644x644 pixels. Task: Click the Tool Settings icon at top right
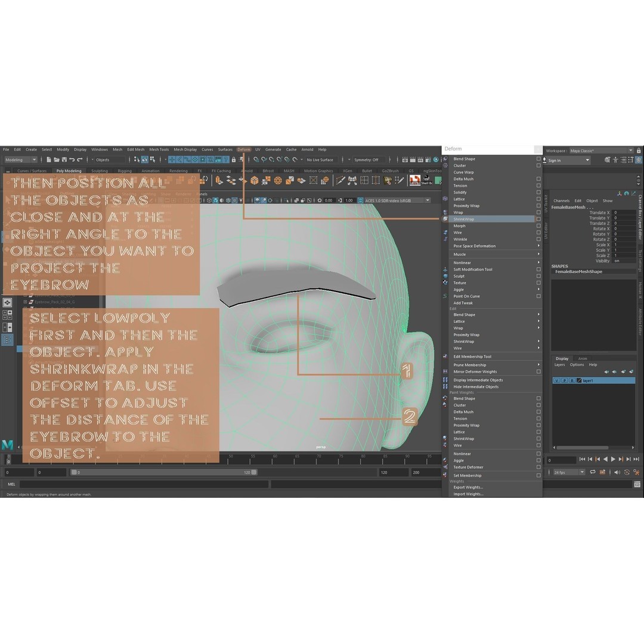[x=631, y=160]
